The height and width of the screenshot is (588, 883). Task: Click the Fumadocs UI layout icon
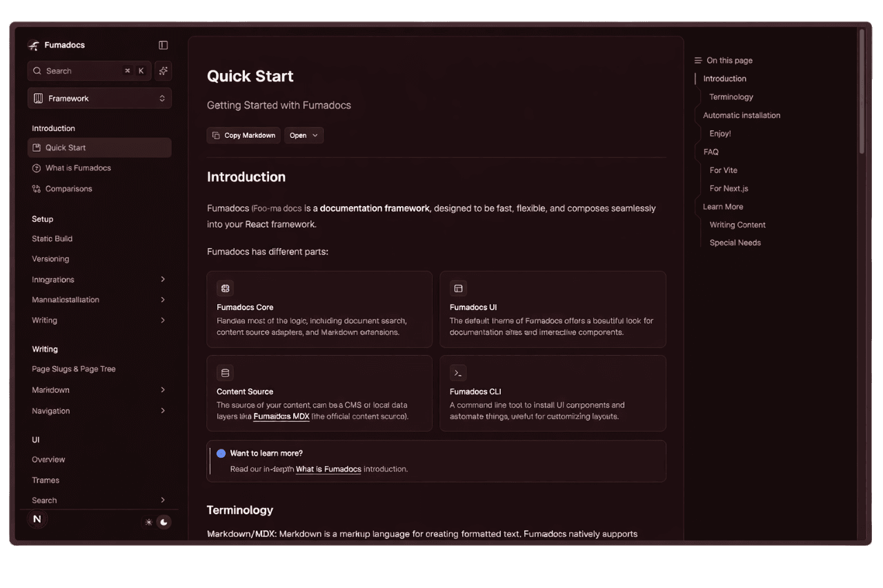coord(458,288)
